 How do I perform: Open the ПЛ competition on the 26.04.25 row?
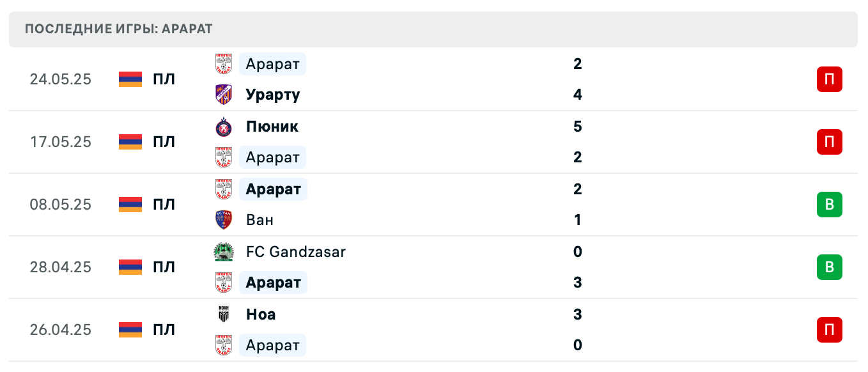[x=164, y=330]
